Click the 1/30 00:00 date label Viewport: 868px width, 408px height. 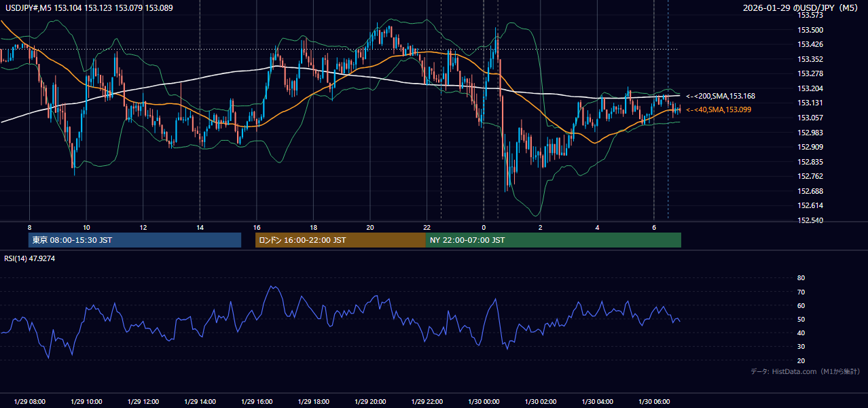click(484, 402)
